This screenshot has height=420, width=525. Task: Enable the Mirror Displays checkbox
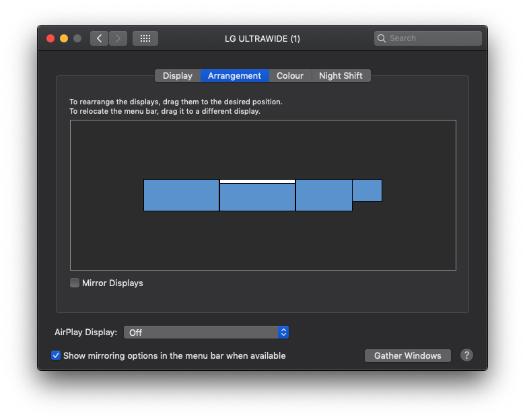coord(75,283)
